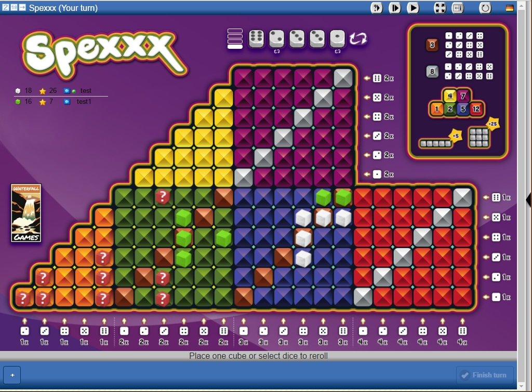Click the large reroll arrows icon beside the dice

[x=358, y=38]
